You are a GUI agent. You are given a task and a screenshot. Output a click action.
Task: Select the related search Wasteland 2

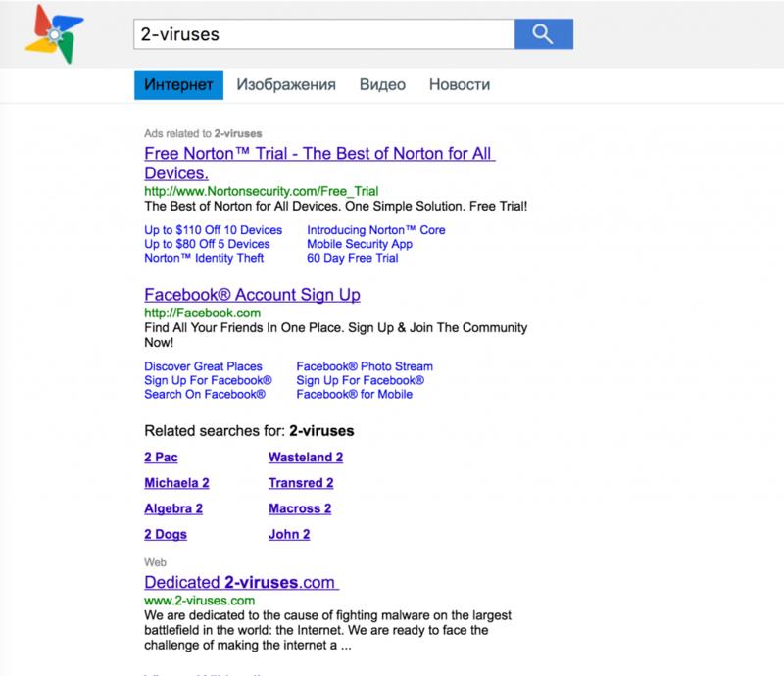(306, 457)
